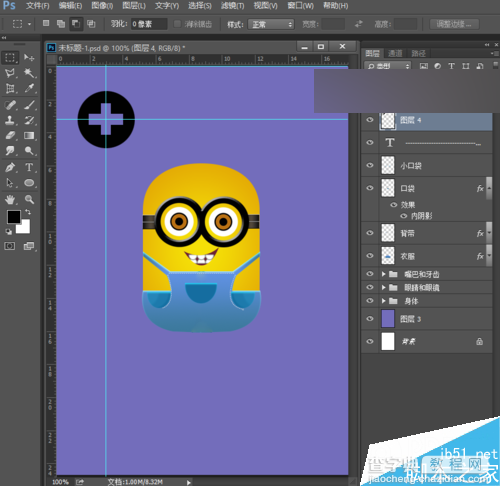Hide the 衣服 layer
The image size is (500, 486).
(x=370, y=256)
